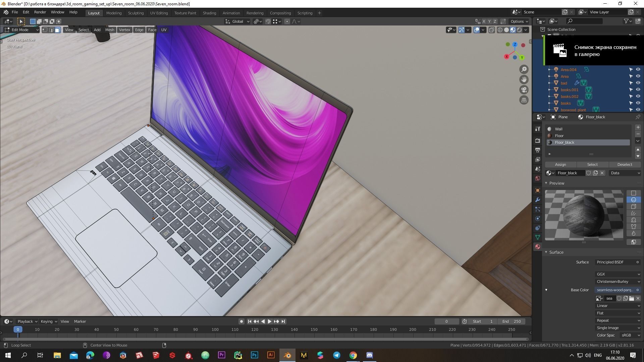The height and width of the screenshot is (362, 644).
Task: Open the GGX distribution dropdown
Action: click(x=618, y=274)
